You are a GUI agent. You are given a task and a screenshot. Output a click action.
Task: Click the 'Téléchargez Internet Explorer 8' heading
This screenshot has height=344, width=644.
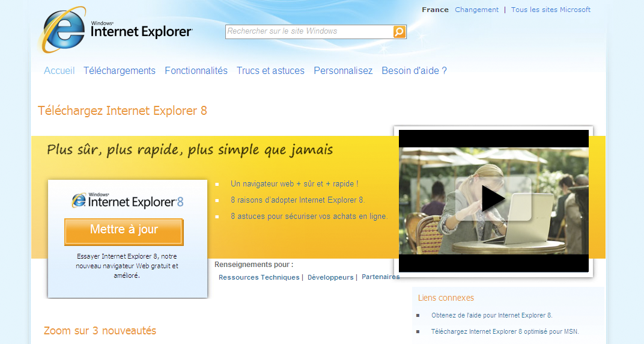point(123,111)
